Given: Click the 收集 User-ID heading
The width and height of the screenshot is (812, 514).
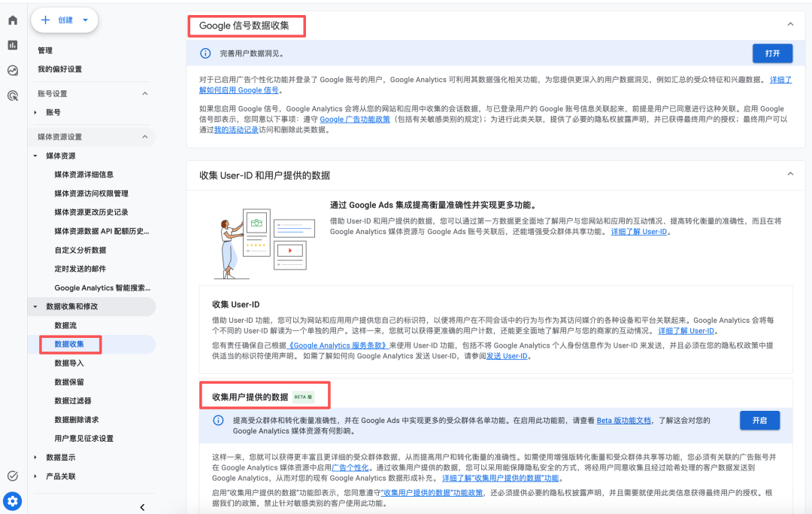Looking at the screenshot, I should click(235, 304).
